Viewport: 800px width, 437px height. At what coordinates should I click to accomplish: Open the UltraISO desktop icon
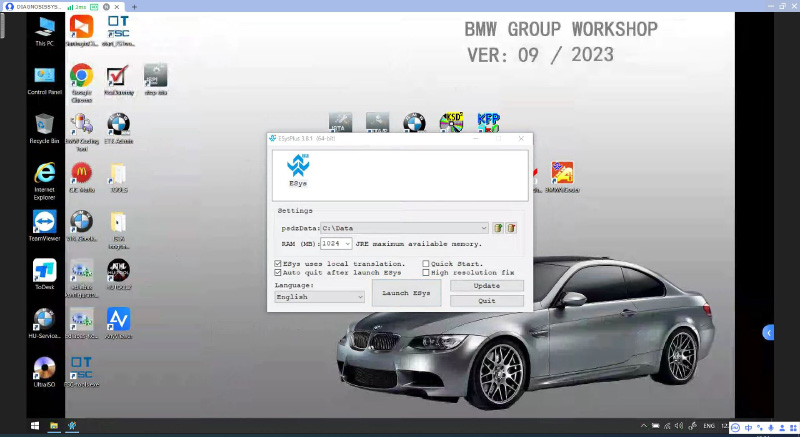click(44, 368)
